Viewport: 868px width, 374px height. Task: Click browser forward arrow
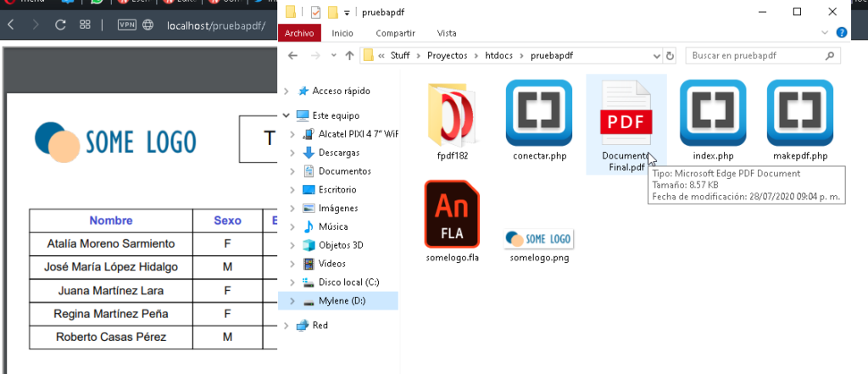coord(36,25)
